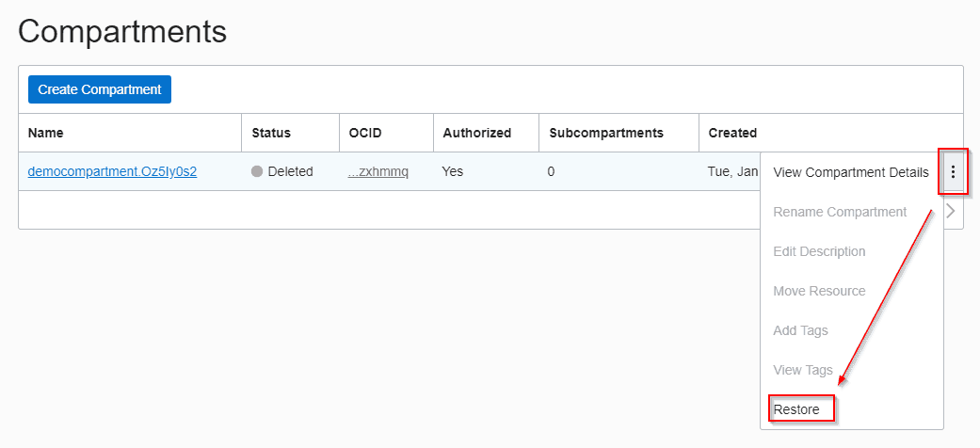
Task: Click the Status column header
Action: tap(271, 133)
